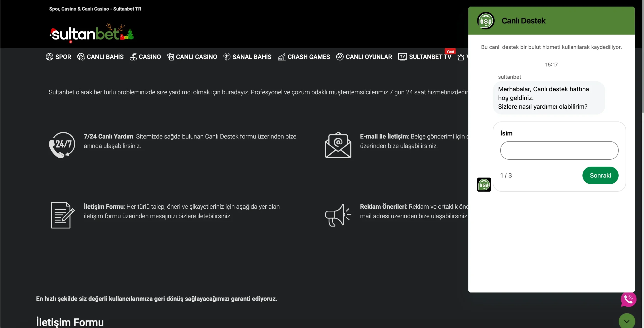Open the CANLI BAHİS section
The width and height of the screenshot is (644, 328).
tap(100, 57)
